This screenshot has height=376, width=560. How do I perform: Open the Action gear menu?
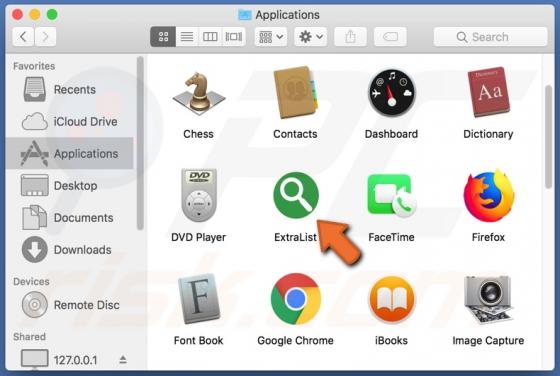click(x=310, y=36)
